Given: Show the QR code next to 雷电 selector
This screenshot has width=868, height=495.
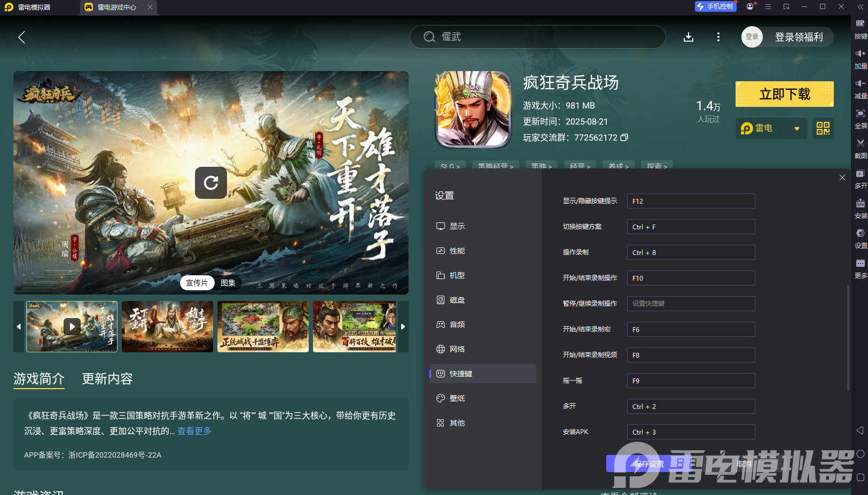Looking at the screenshot, I should click(822, 128).
